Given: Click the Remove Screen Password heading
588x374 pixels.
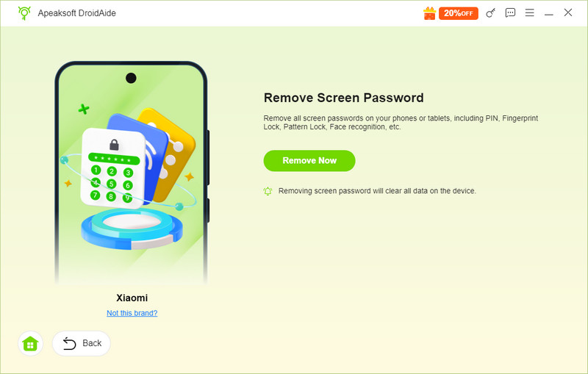Looking at the screenshot, I should coord(343,98).
